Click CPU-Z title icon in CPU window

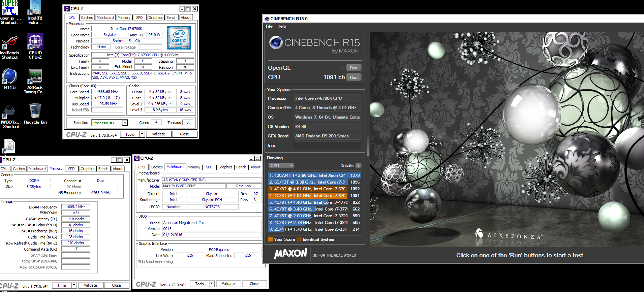tap(67, 8)
